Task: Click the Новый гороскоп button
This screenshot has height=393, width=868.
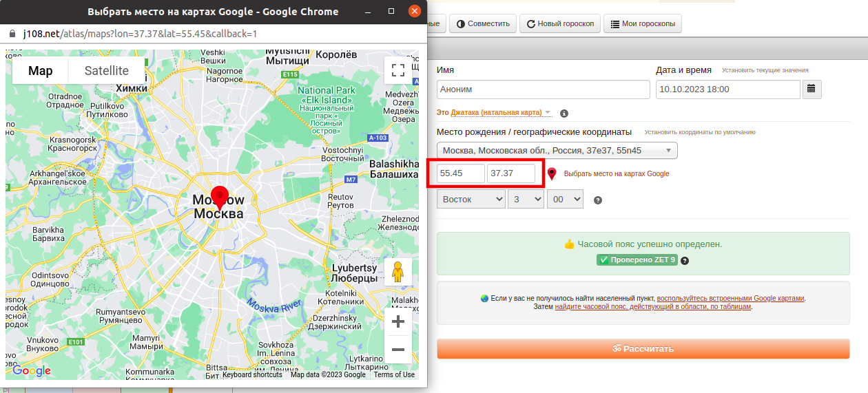Action: click(560, 23)
